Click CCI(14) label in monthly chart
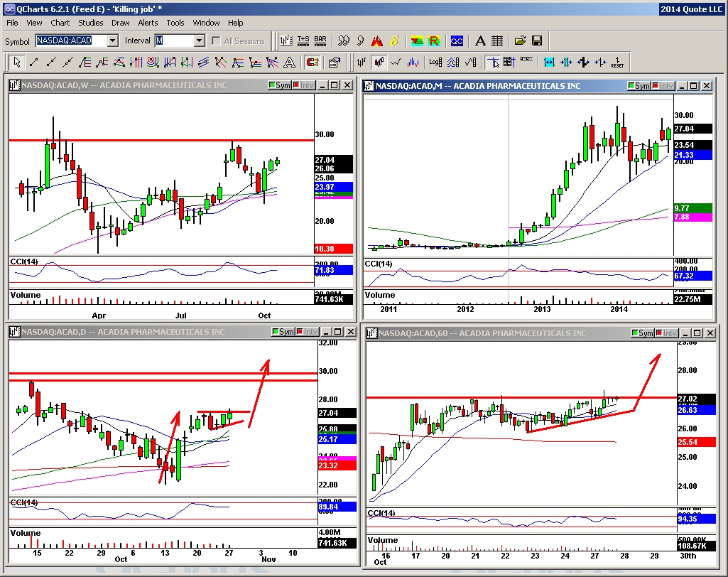The width and height of the screenshot is (728, 577). (x=379, y=264)
